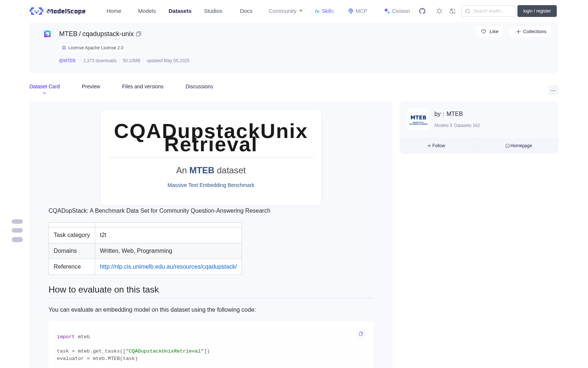
Task: Open Massive Text Embedding Benchmark link
Action: click(211, 185)
